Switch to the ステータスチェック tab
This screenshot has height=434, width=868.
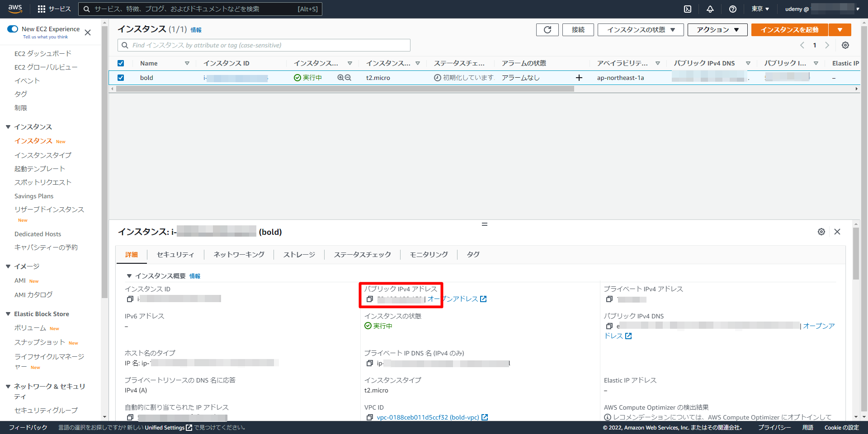coord(363,255)
